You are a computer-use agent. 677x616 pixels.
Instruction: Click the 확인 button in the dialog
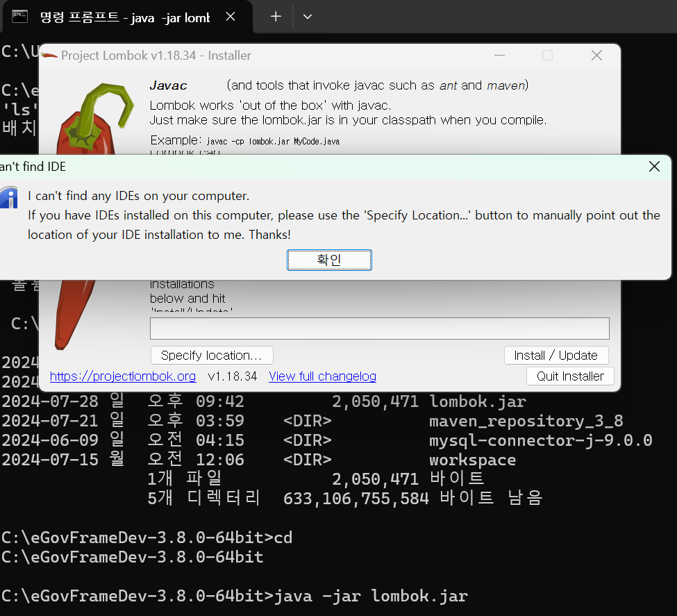329,260
